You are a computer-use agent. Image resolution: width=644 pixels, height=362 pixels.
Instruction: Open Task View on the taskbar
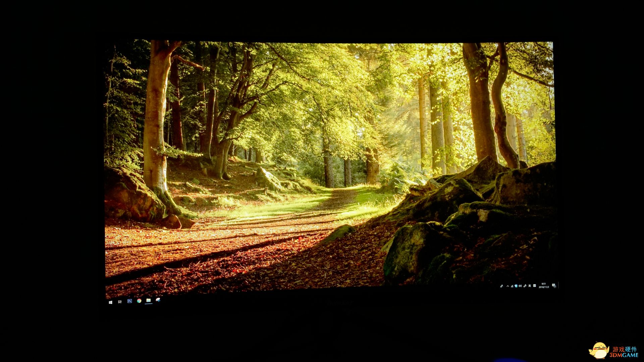pyautogui.click(x=120, y=302)
